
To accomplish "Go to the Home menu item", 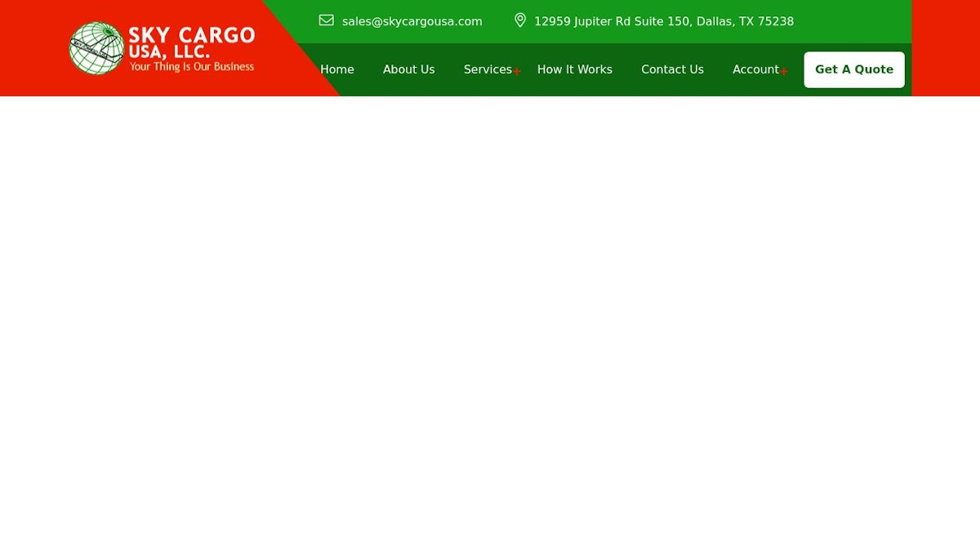I will point(336,69).
